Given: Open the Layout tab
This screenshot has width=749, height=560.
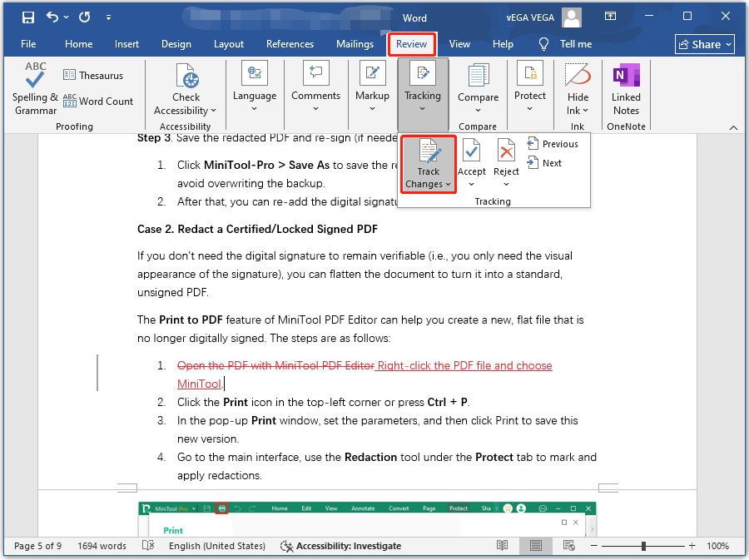Looking at the screenshot, I should click(x=228, y=44).
